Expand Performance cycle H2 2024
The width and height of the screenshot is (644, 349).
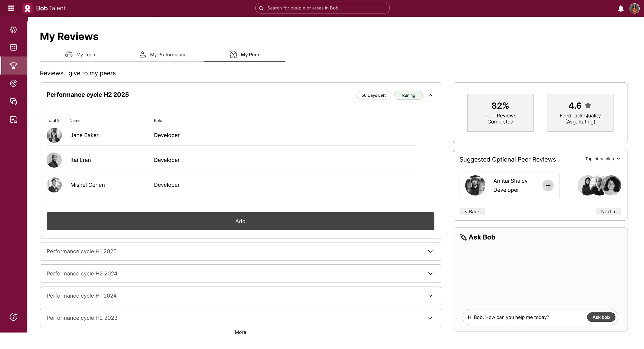(430, 274)
